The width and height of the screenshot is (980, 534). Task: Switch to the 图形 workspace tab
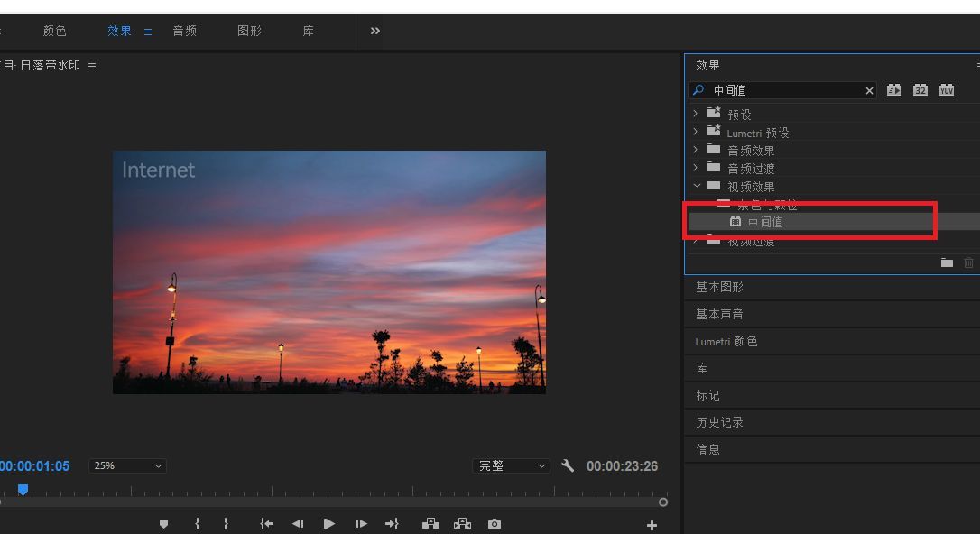pyautogui.click(x=249, y=31)
